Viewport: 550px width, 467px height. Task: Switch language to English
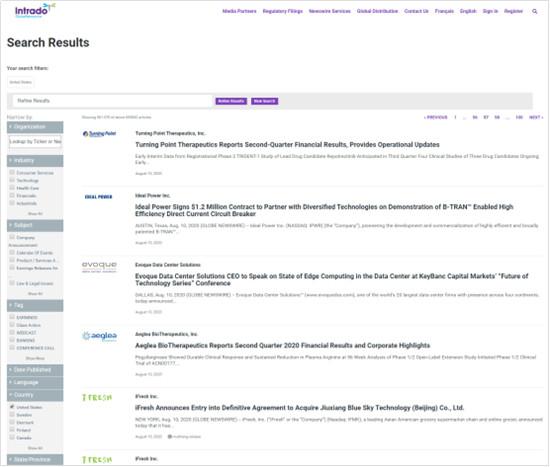tap(468, 11)
